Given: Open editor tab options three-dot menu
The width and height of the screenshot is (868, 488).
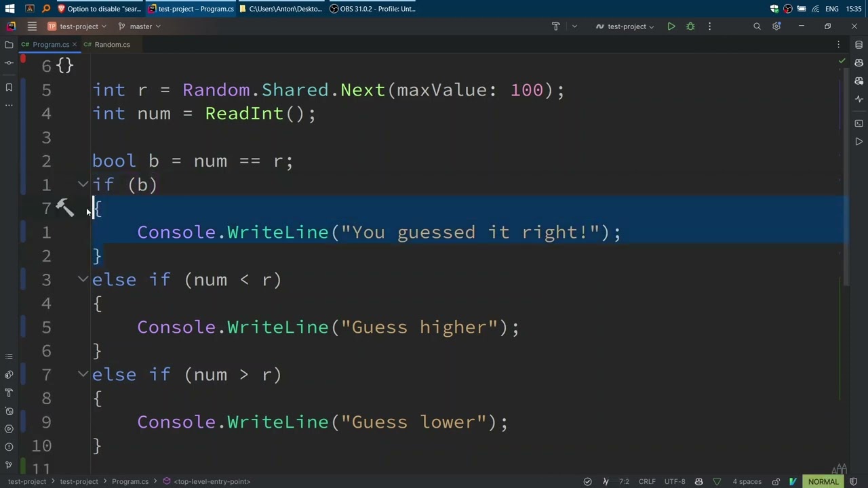Looking at the screenshot, I should point(838,45).
